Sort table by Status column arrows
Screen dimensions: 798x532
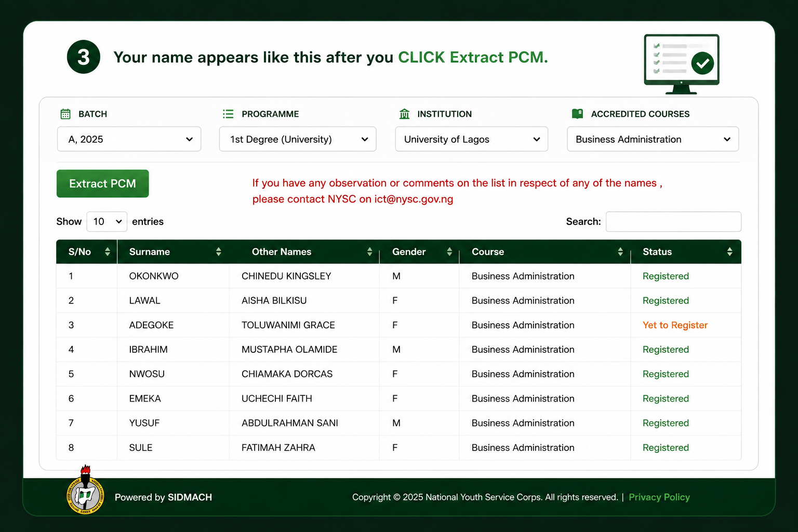(730, 252)
